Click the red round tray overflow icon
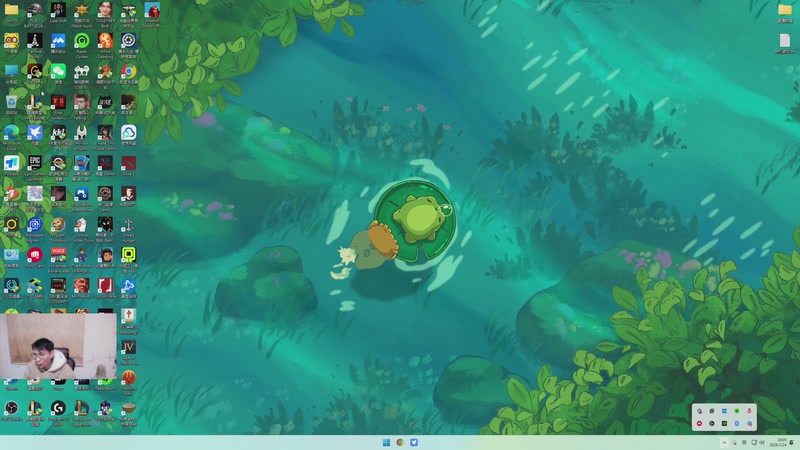The height and width of the screenshot is (450, 800). (x=699, y=423)
